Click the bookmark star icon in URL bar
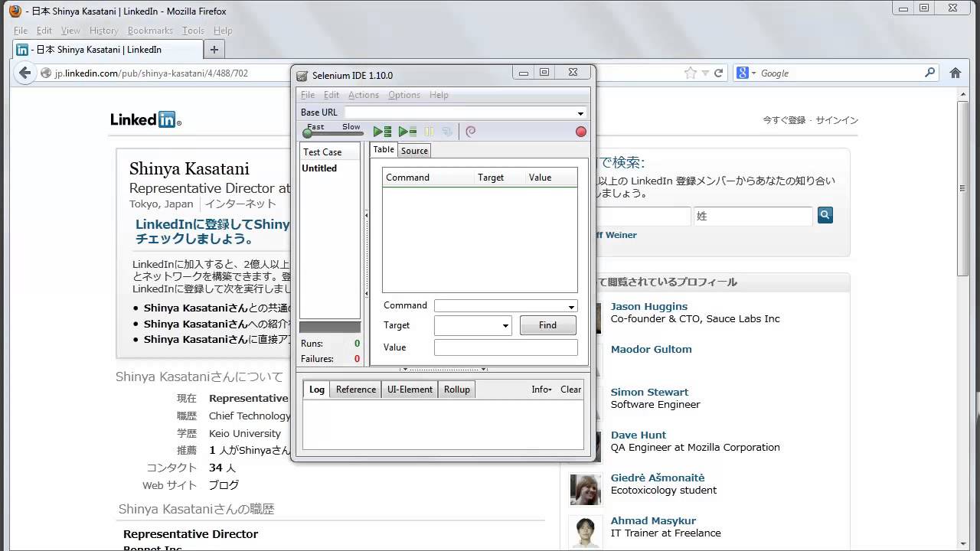 [690, 73]
